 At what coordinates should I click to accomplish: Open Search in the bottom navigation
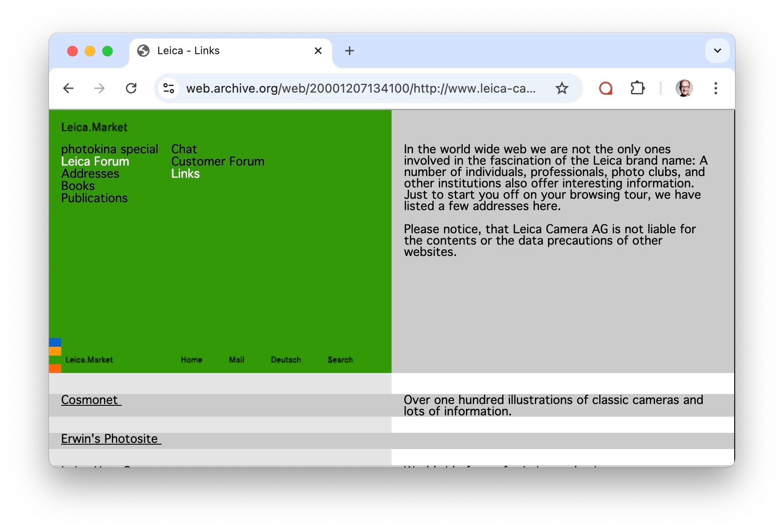click(340, 360)
